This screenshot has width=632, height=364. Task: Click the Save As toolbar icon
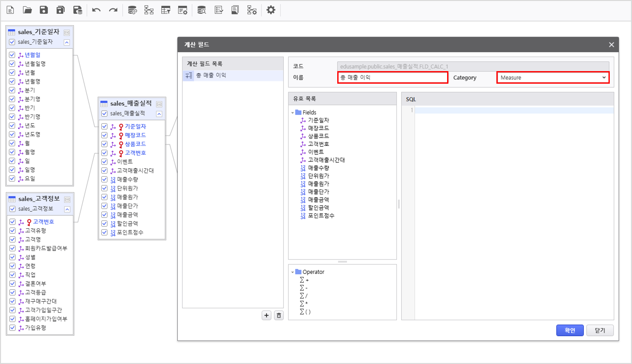[61, 10]
